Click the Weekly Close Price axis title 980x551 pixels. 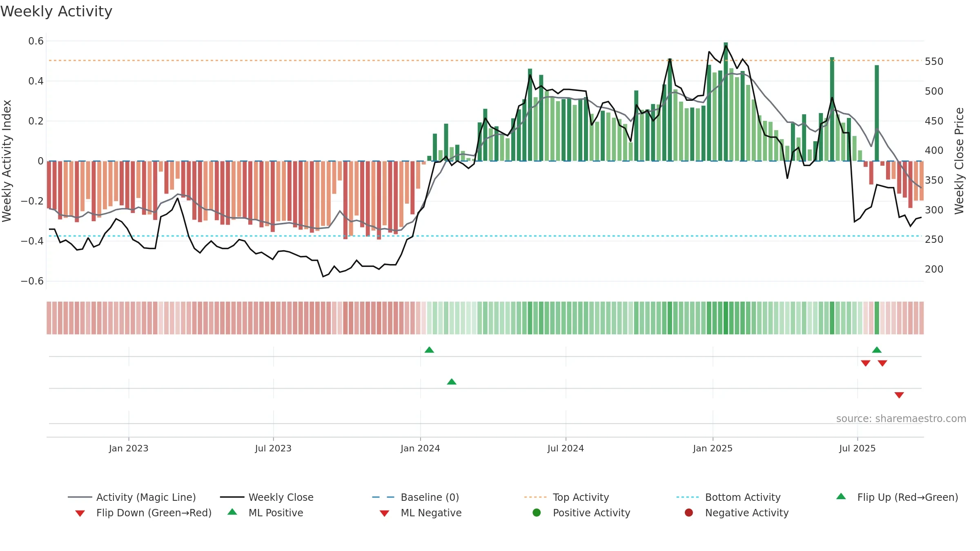[x=959, y=161]
